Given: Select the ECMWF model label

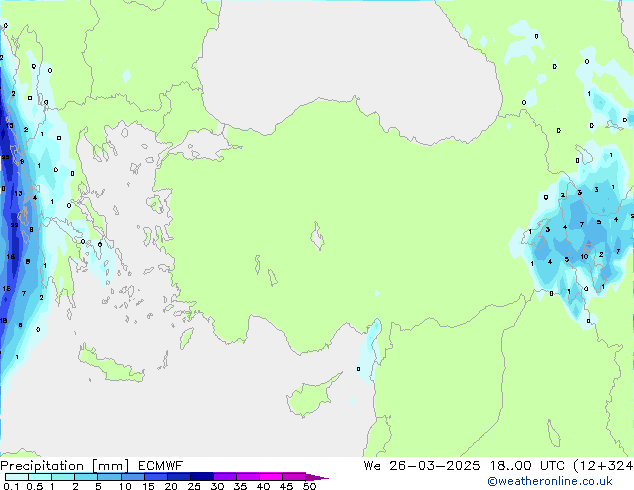Looking at the screenshot, I should 161,466.
